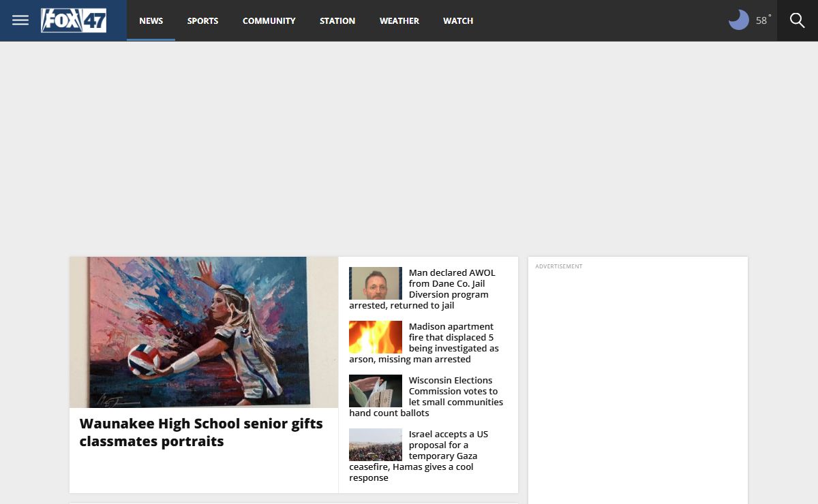Image resolution: width=818 pixels, height=504 pixels.
Task: Open the search magnifier icon
Action: (798, 20)
